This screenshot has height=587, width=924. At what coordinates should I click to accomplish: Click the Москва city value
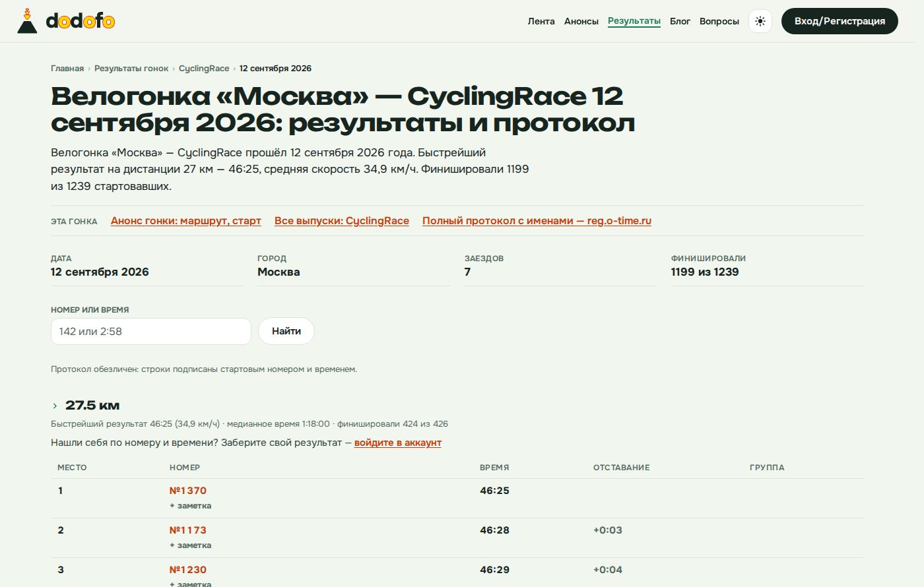(279, 272)
